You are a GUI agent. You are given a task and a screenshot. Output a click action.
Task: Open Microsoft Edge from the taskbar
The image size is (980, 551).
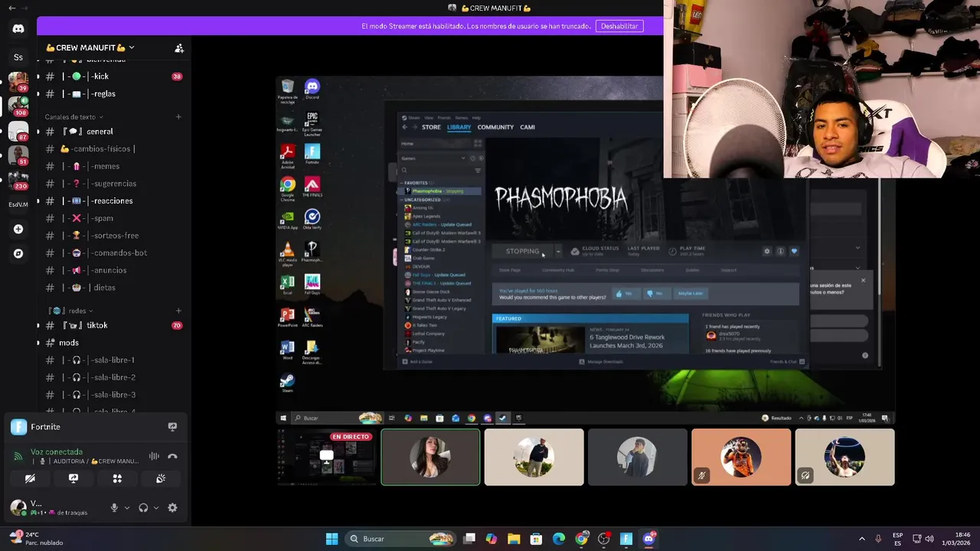click(559, 539)
